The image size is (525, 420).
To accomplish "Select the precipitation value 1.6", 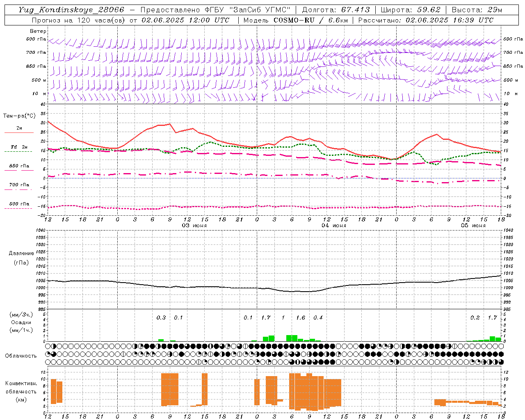I will click(301, 317).
